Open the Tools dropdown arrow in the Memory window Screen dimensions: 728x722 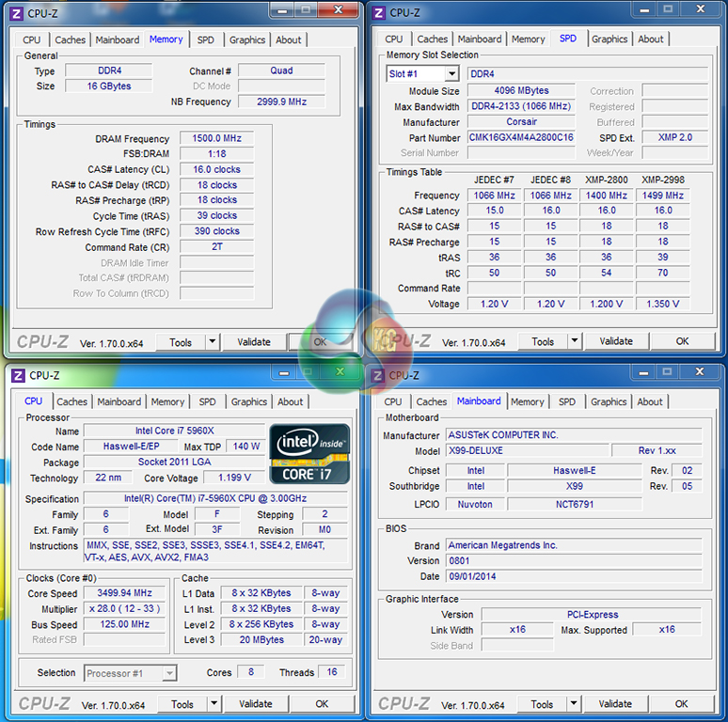212,342
